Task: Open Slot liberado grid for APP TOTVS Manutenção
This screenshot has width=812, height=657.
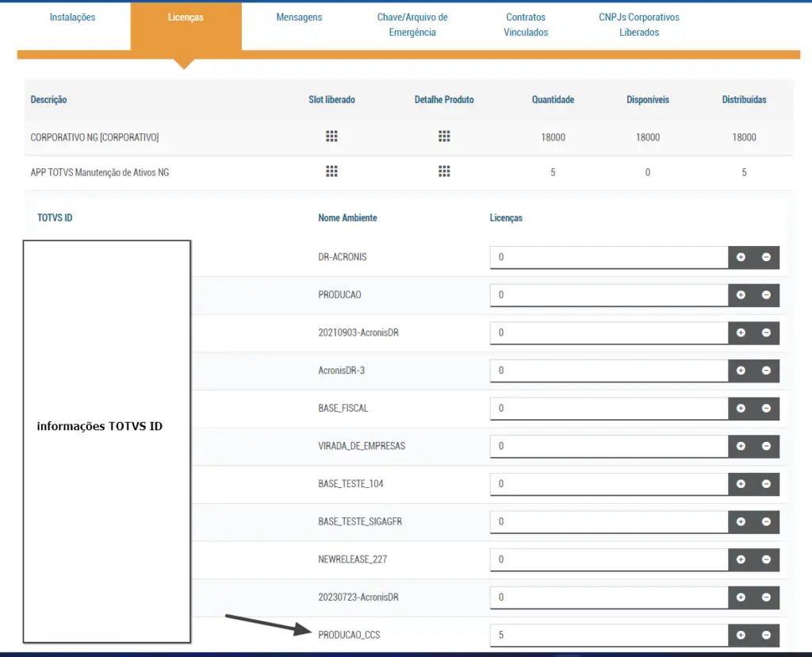Action: click(x=331, y=171)
